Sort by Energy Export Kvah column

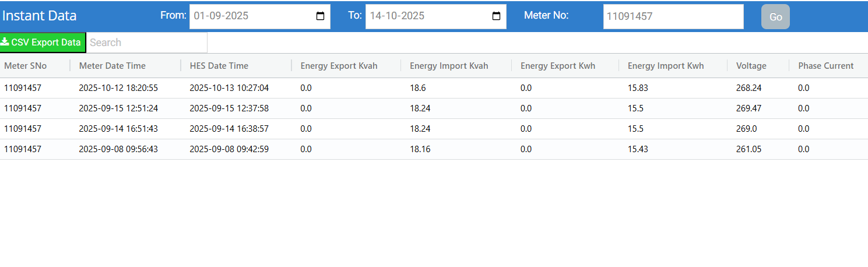point(339,66)
